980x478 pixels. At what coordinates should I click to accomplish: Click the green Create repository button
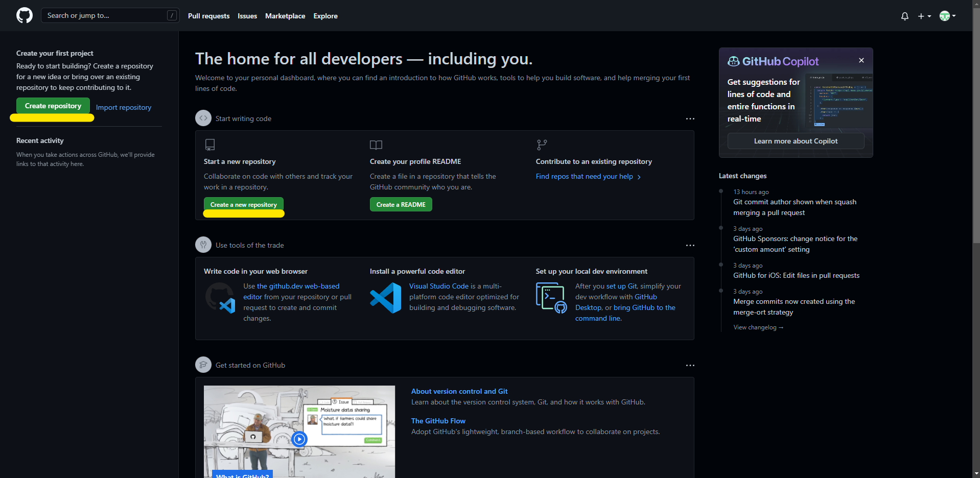tap(53, 106)
